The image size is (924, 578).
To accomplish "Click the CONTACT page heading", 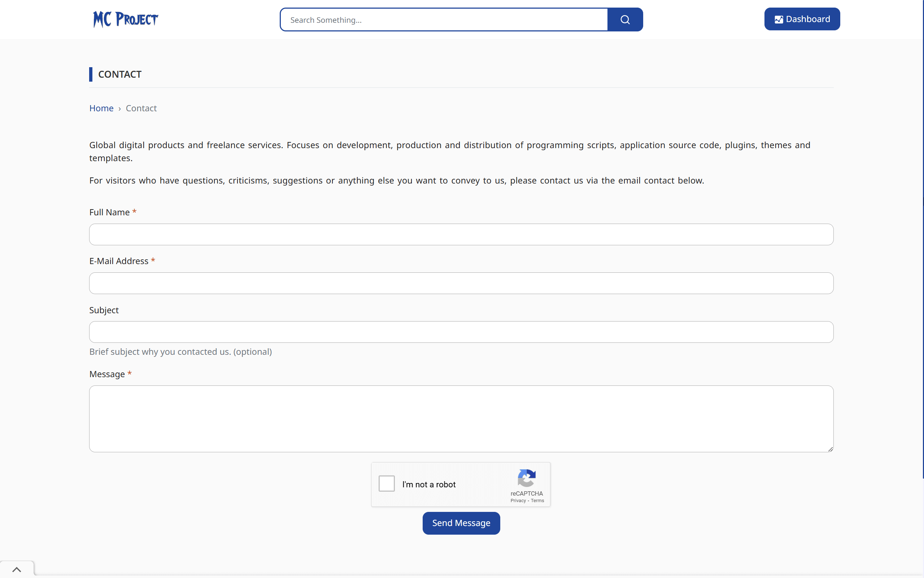I will (120, 74).
